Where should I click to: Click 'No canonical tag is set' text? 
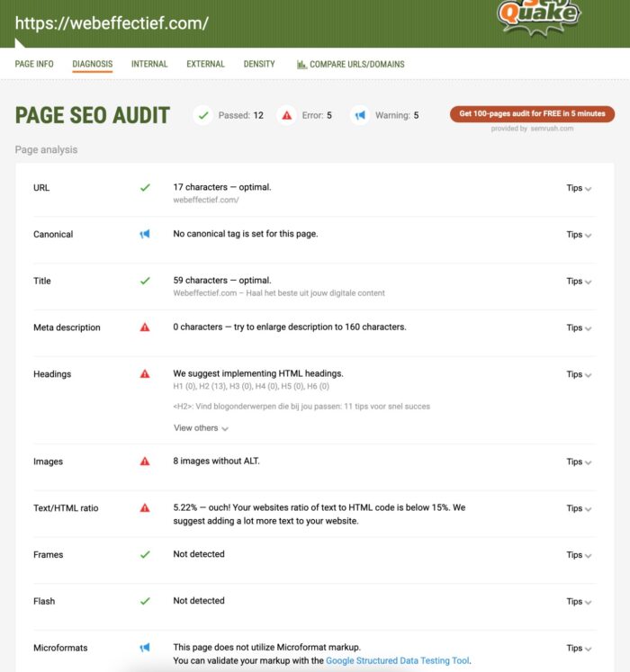click(x=246, y=234)
